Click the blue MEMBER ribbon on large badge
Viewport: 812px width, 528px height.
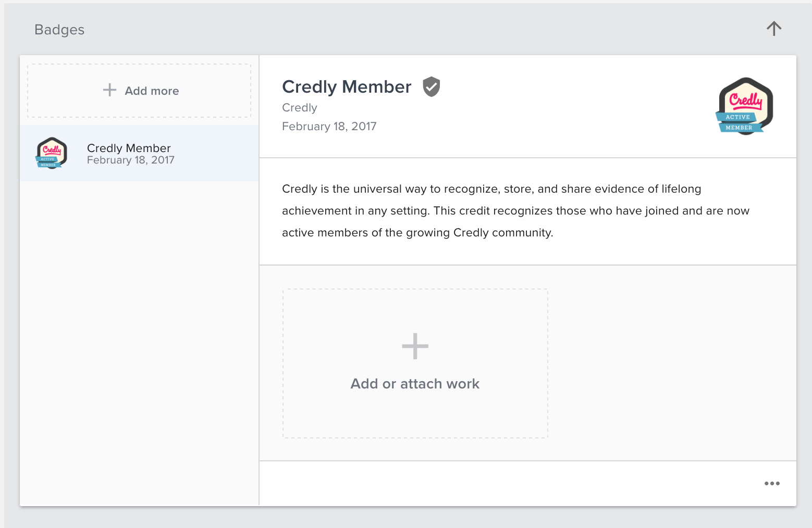tap(740, 128)
